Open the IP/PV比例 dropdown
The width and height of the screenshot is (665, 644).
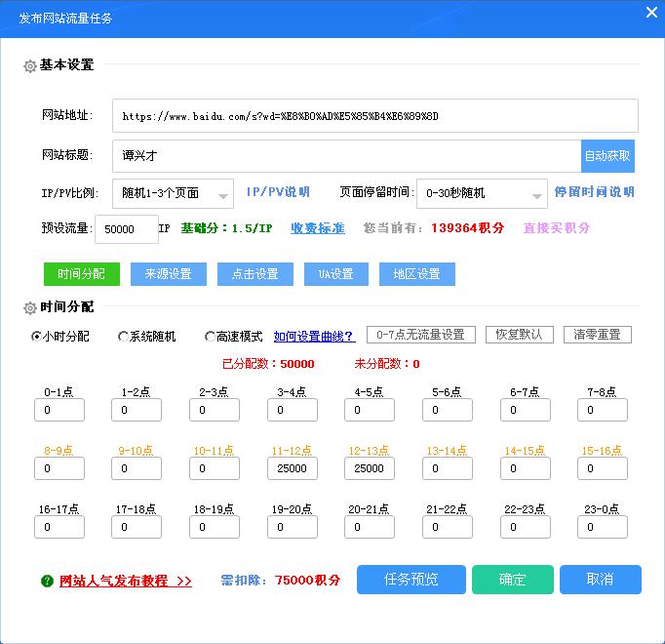point(173,193)
